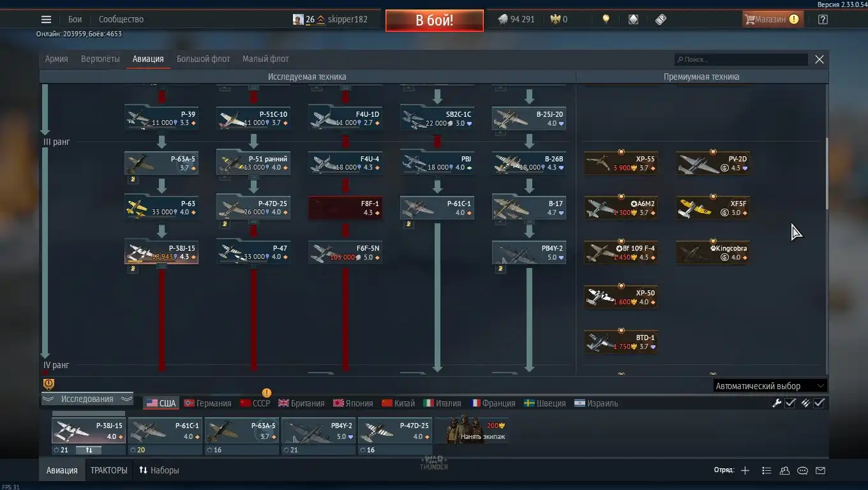Select premium XF5F aircraft
This screenshot has width=868, height=490.
[x=713, y=208]
